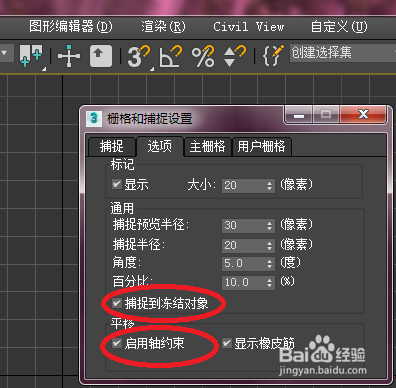Open the edit named selection sets icon
Screen dimensions: 396x388
[x=273, y=55]
